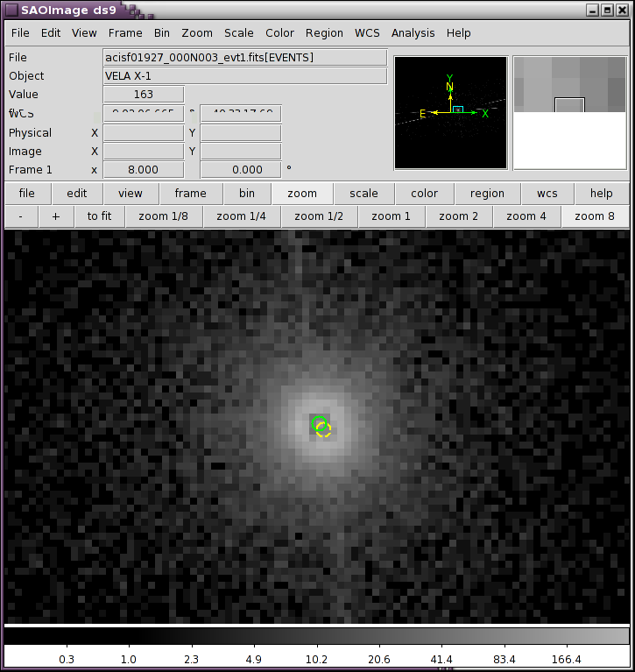This screenshot has height=672, width=635.
Task: Choose the 'zoom 1/2' button
Action: tap(318, 216)
